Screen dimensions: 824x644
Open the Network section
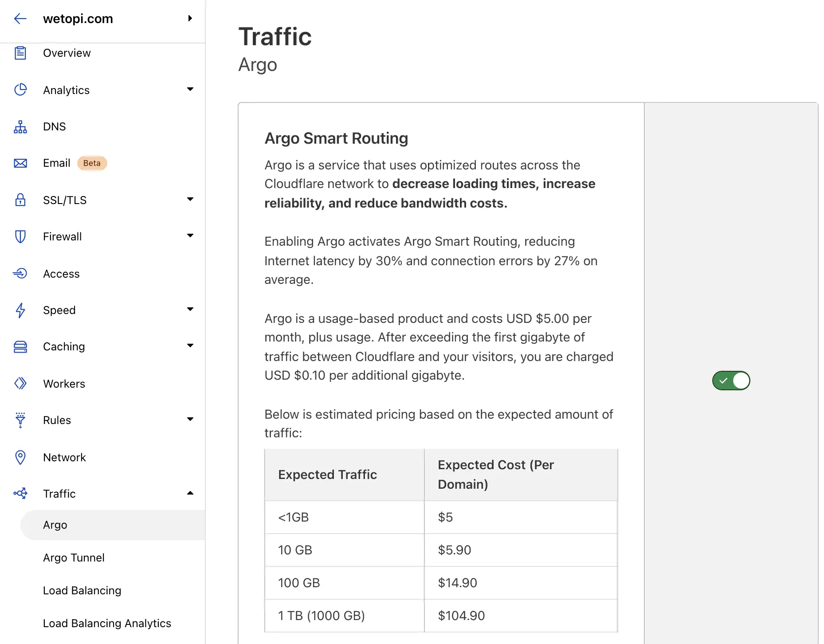[x=65, y=457]
